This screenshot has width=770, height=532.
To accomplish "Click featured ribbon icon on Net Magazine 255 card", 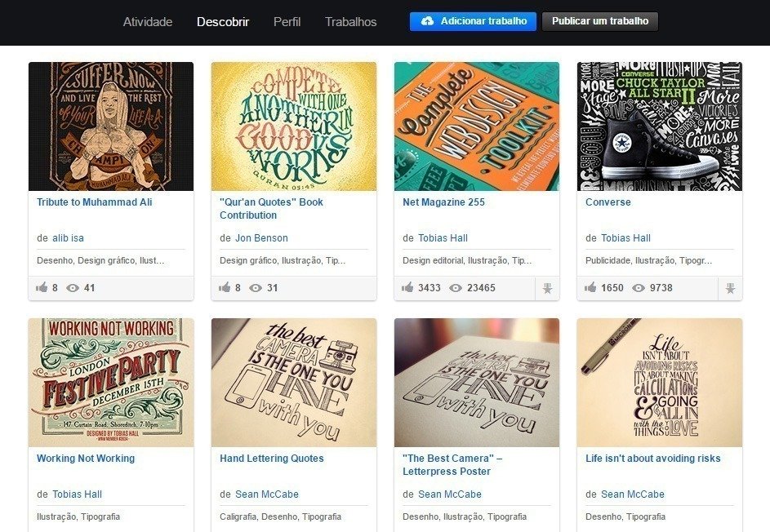I will (547, 289).
